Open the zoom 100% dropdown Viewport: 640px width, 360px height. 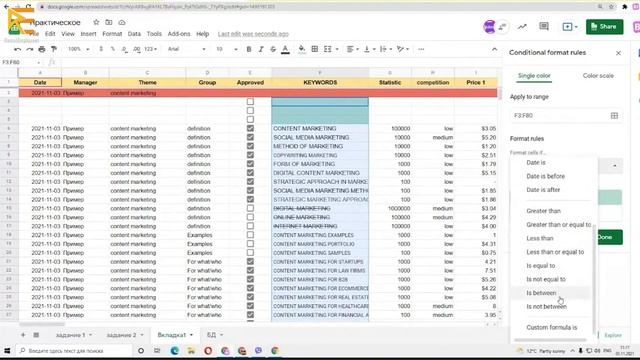(79, 49)
